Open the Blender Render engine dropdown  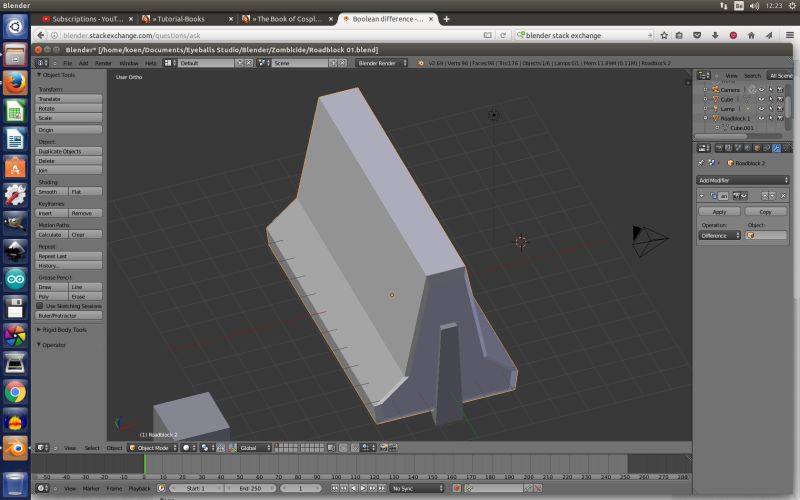point(381,63)
